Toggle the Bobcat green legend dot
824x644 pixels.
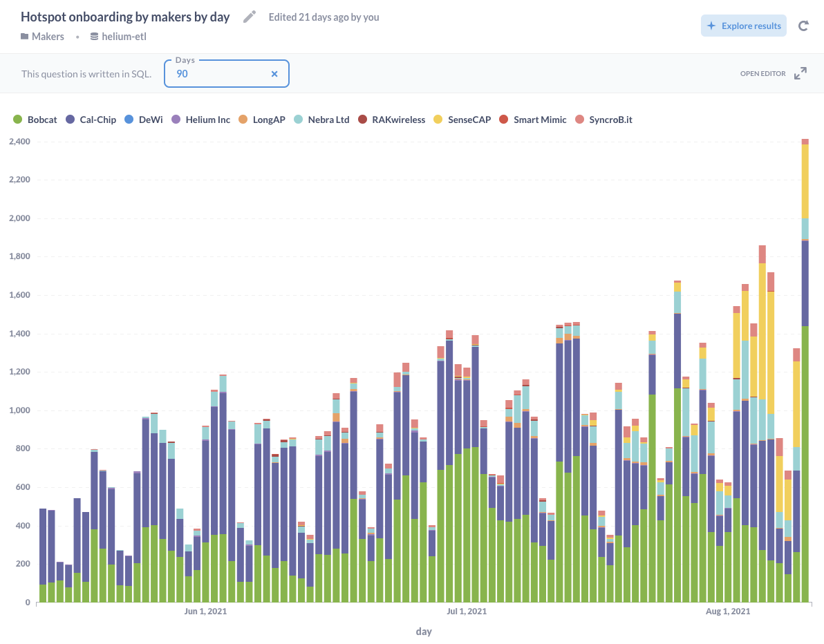pos(17,120)
